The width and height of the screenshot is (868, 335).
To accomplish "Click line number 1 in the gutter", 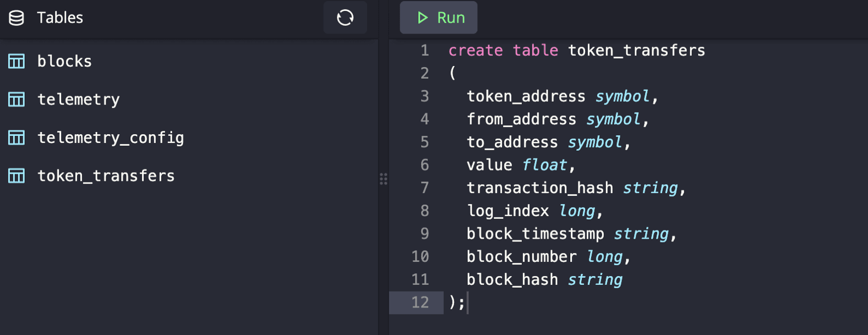I will (424, 51).
